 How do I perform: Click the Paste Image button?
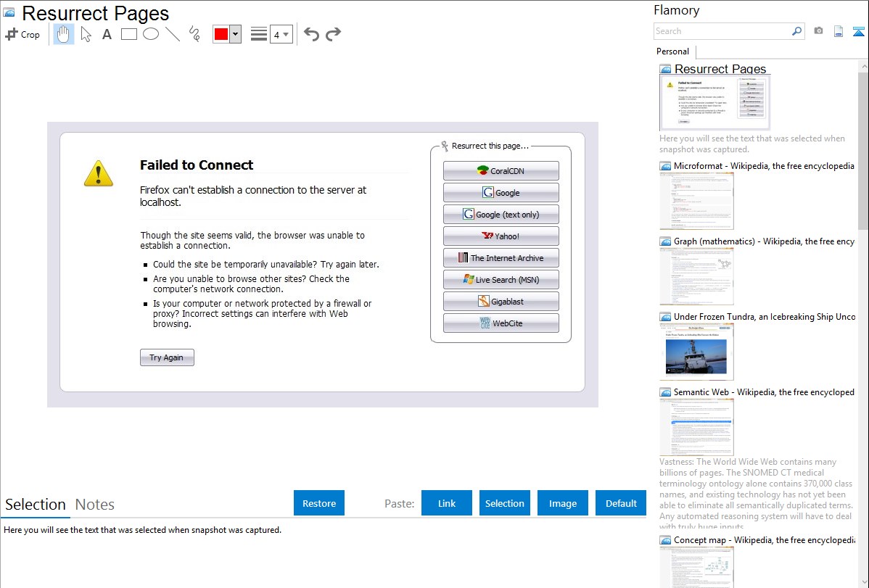click(563, 503)
